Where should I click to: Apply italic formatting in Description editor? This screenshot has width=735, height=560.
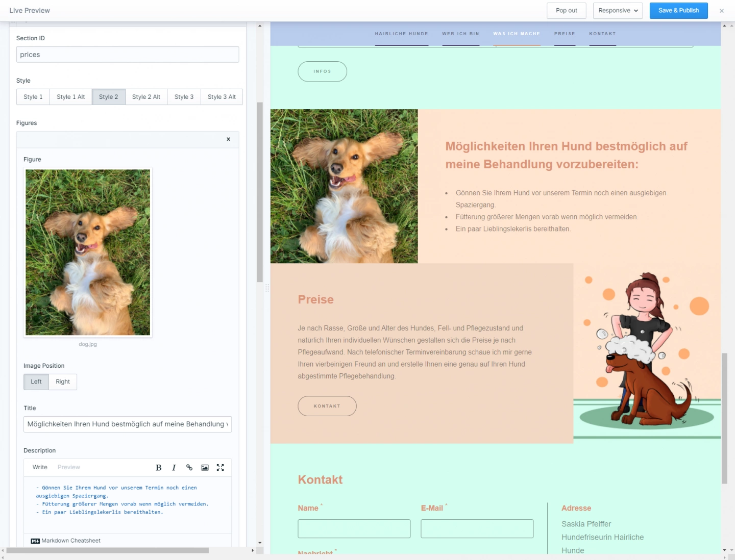[174, 468]
